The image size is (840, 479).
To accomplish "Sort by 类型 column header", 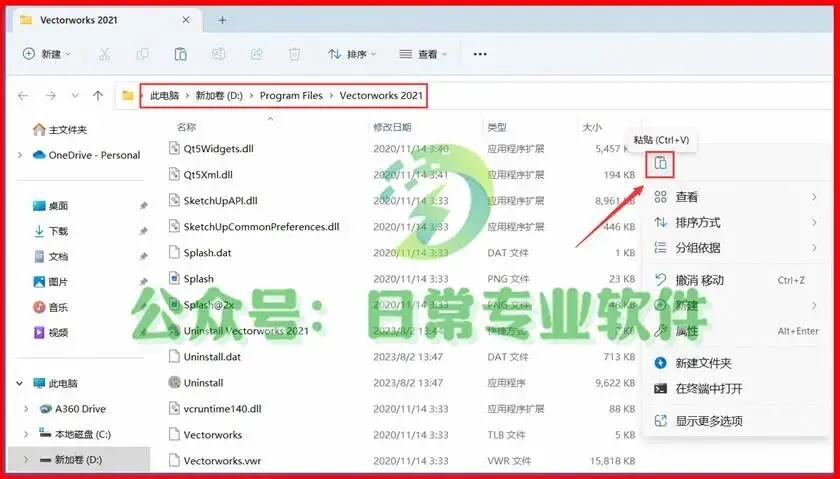I will pyautogui.click(x=497, y=127).
